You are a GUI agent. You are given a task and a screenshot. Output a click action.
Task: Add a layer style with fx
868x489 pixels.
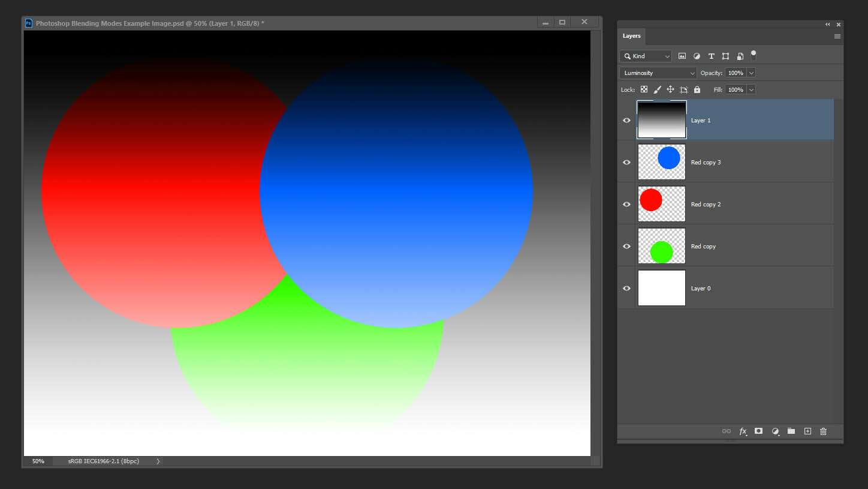pos(743,431)
